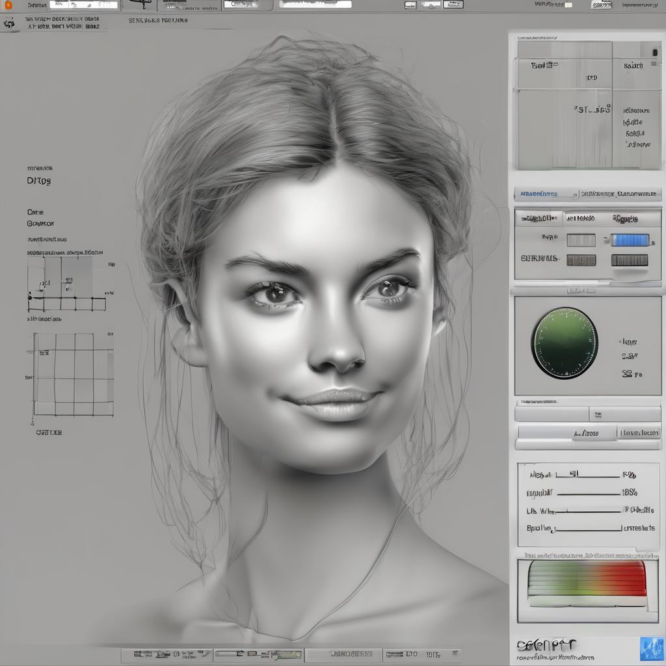Viewport: 666px width, 666px height.
Task: Toggle the blue highlighted switch in right panel
Action: (630, 240)
